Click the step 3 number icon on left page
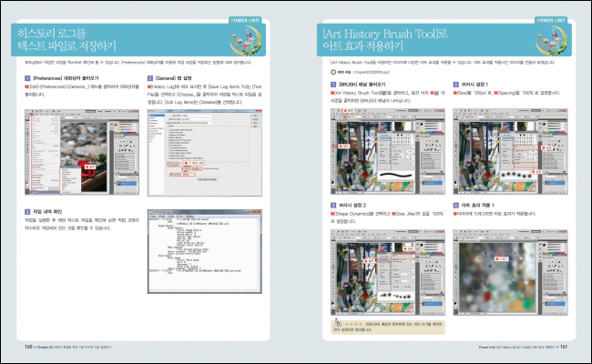 coord(24,211)
